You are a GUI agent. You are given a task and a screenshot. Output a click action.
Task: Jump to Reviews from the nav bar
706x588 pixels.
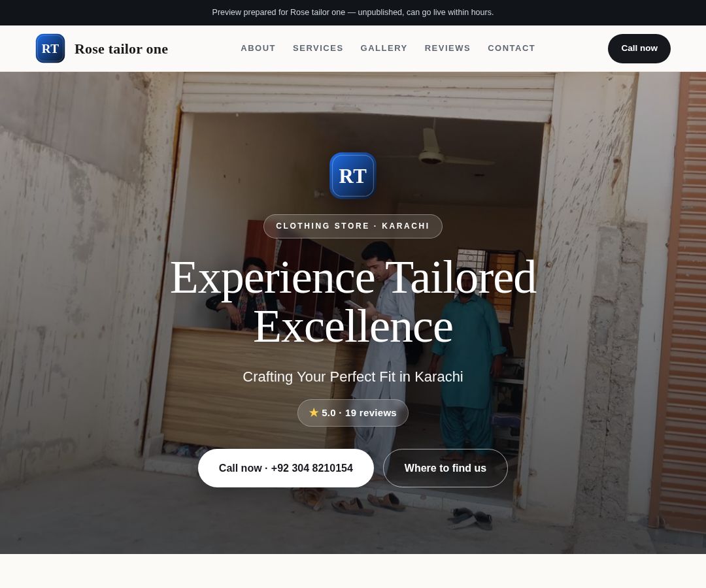[447, 48]
